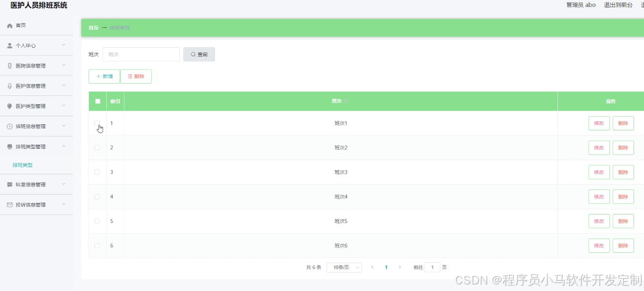Click 修改 for row 班次3
This screenshot has height=291, width=644.
(x=599, y=172)
